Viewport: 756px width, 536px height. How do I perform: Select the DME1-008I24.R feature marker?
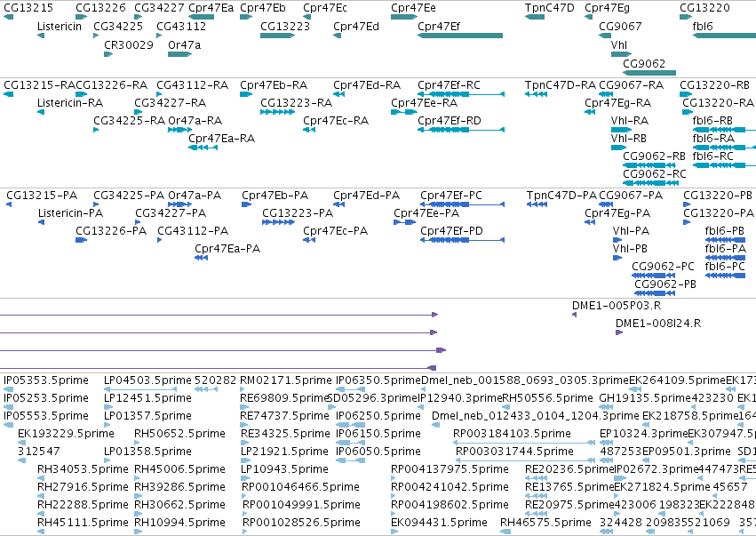(x=619, y=332)
